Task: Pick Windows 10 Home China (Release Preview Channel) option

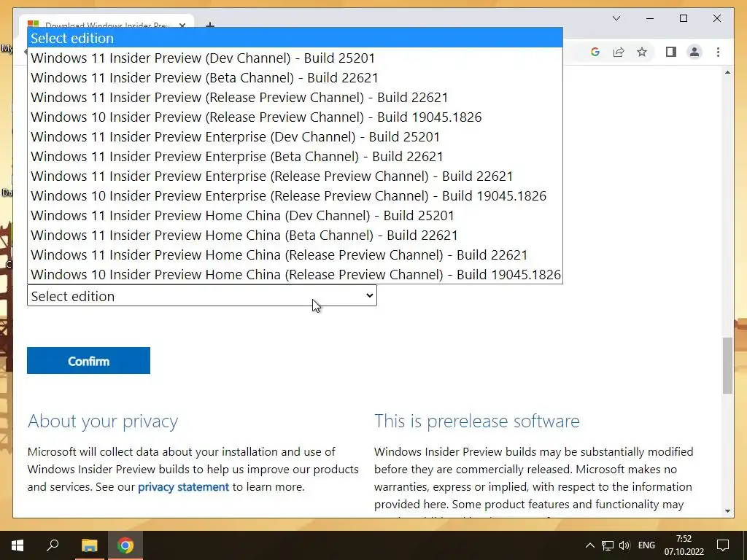Action: (295, 274)
